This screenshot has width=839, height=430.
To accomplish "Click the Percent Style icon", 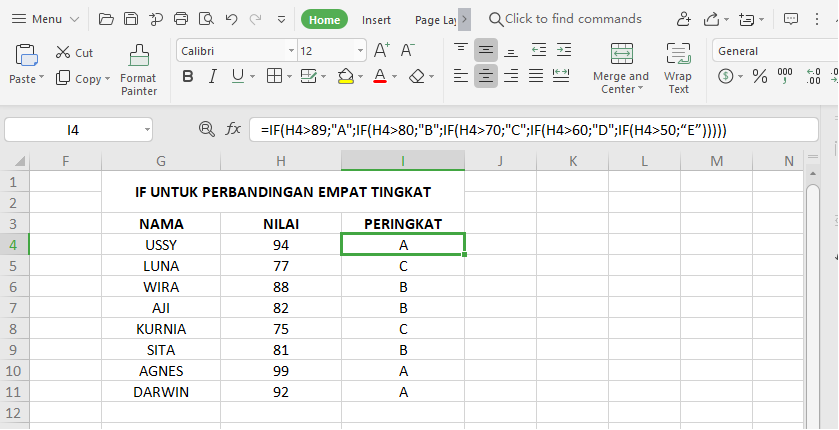I will coord(759,76).
